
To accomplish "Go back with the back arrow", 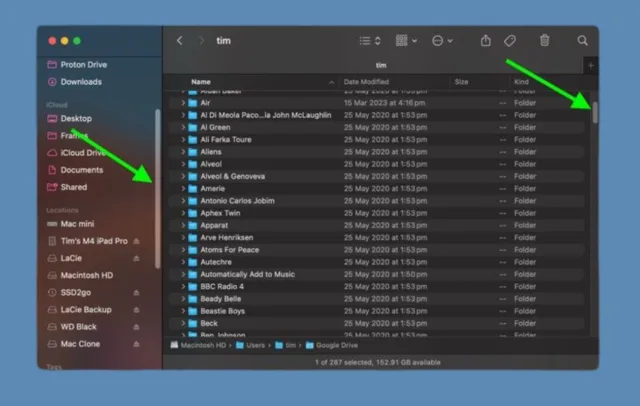I will pos(180,41).
